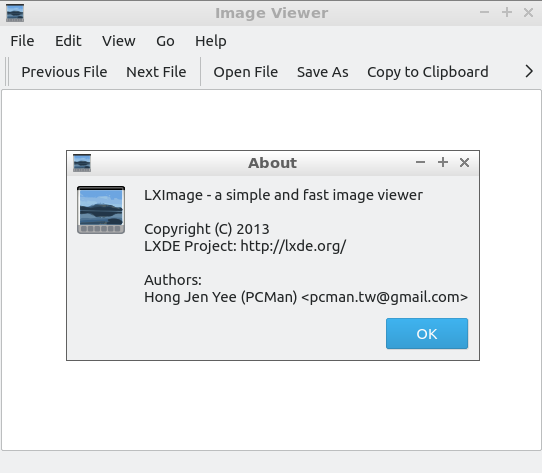
Task: Close the About dialog
Action: (464, 163)
